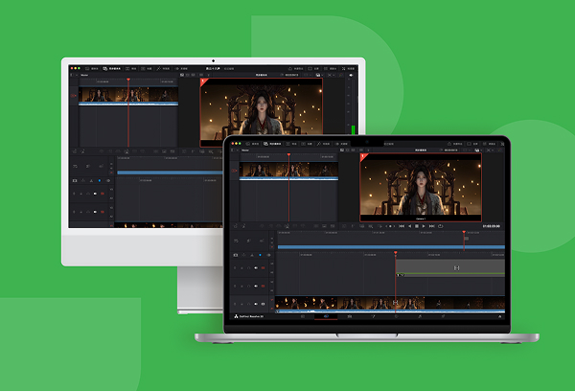Click the viewer preview image on the laptop
The width and height of the screenshot is (575, 392).
421,187
